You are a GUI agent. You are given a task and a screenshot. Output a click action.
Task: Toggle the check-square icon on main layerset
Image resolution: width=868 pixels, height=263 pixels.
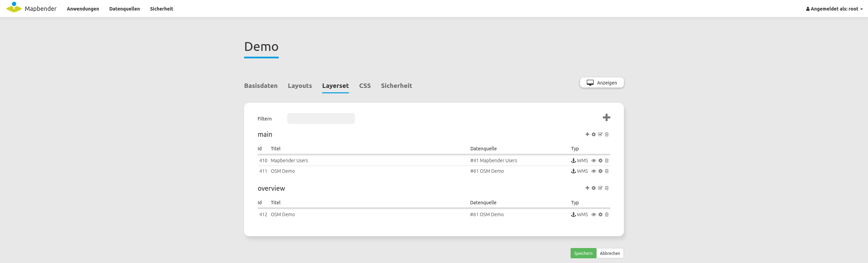(x=600, y=134)
